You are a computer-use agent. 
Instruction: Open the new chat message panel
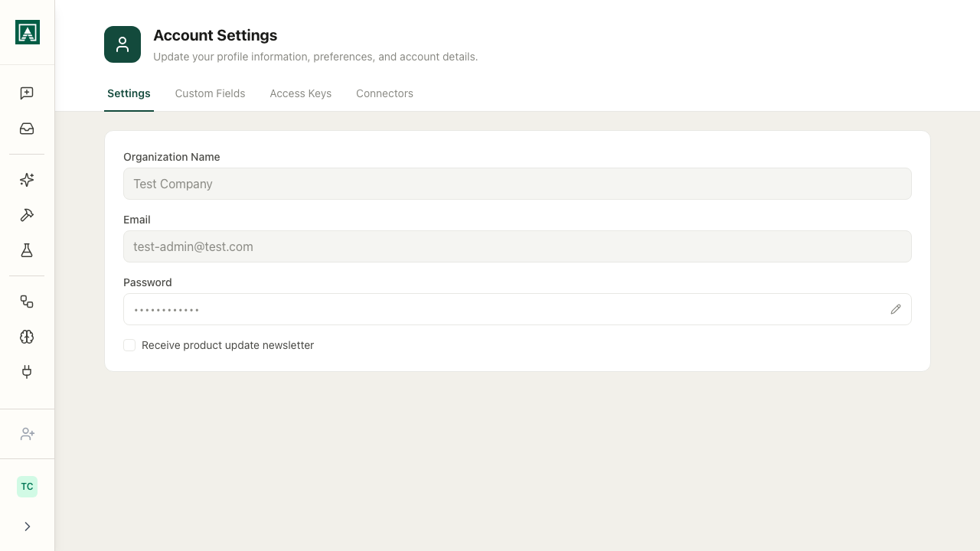point(27,93)
